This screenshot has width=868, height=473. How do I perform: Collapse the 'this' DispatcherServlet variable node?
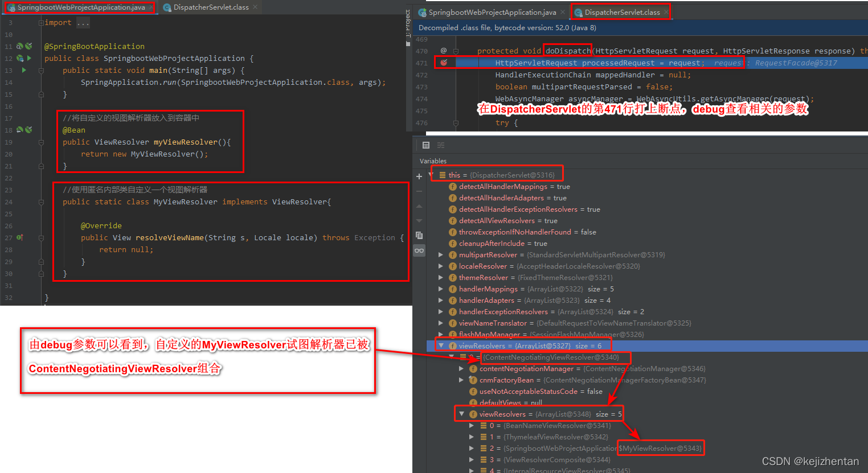click(x=431, y=174)
